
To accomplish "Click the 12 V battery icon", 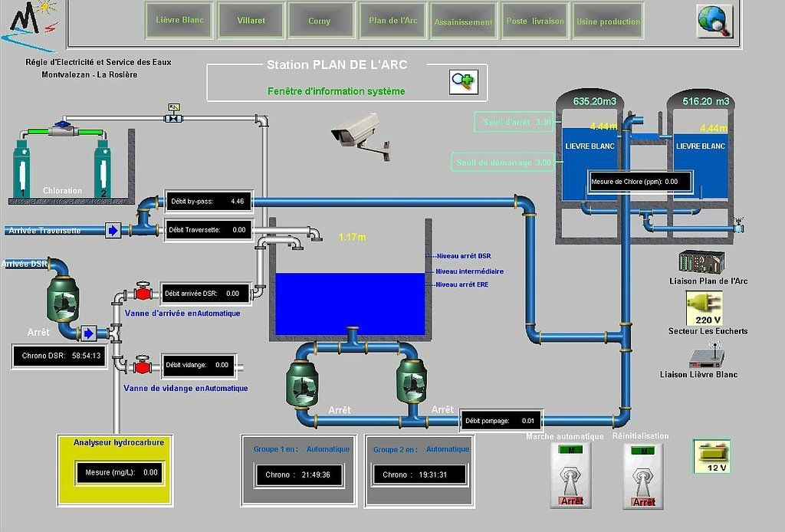I will [x=712, y=456].
